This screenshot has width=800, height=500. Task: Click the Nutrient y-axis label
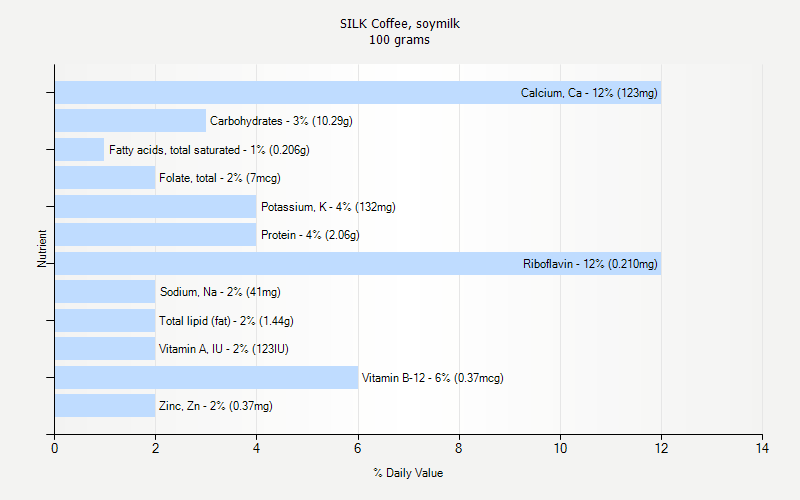42,249
